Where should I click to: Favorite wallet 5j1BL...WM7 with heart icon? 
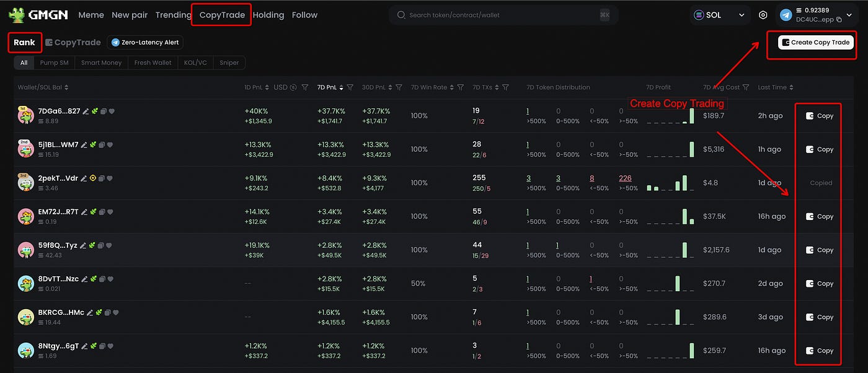(x=110, y=145)
